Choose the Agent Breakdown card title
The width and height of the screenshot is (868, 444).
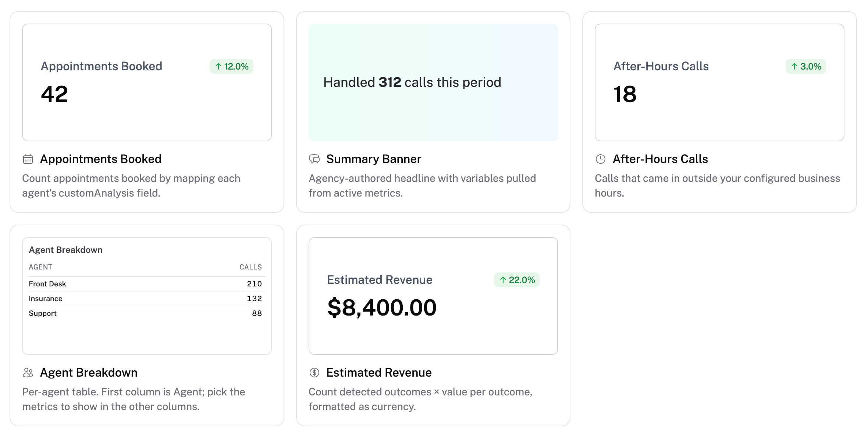coord(89,373)
